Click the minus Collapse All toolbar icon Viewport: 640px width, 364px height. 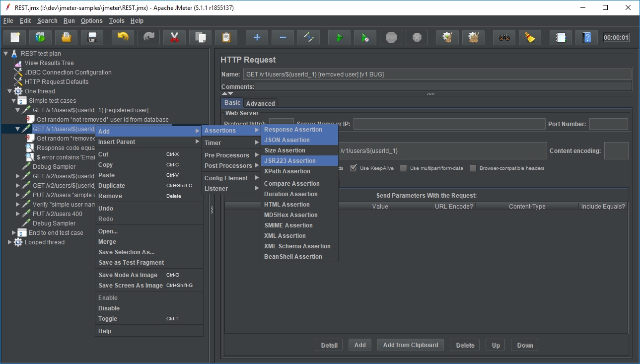click(x=283, y=37)
